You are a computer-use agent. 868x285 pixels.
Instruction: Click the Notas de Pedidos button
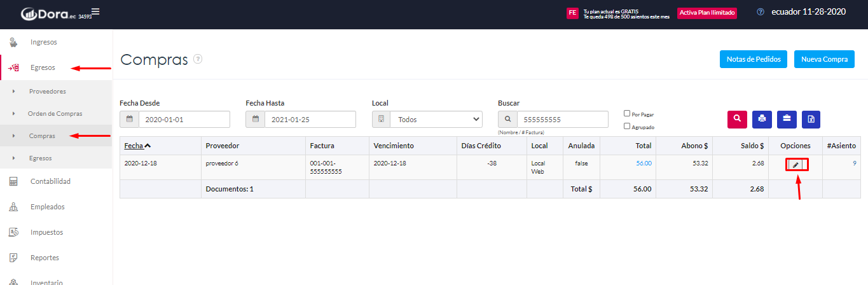(x=754, y=59)
